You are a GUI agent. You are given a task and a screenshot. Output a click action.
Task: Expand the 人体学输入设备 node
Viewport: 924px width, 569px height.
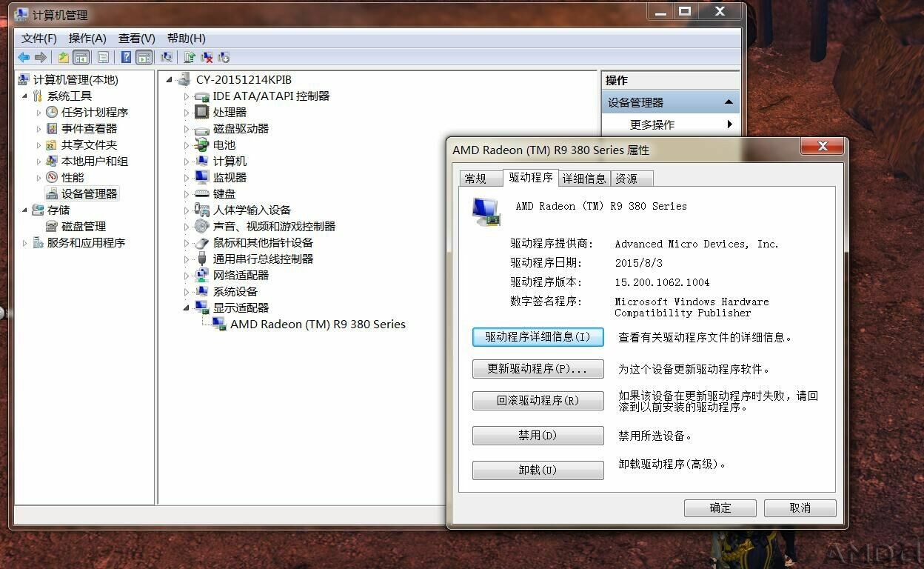(187, 210)
